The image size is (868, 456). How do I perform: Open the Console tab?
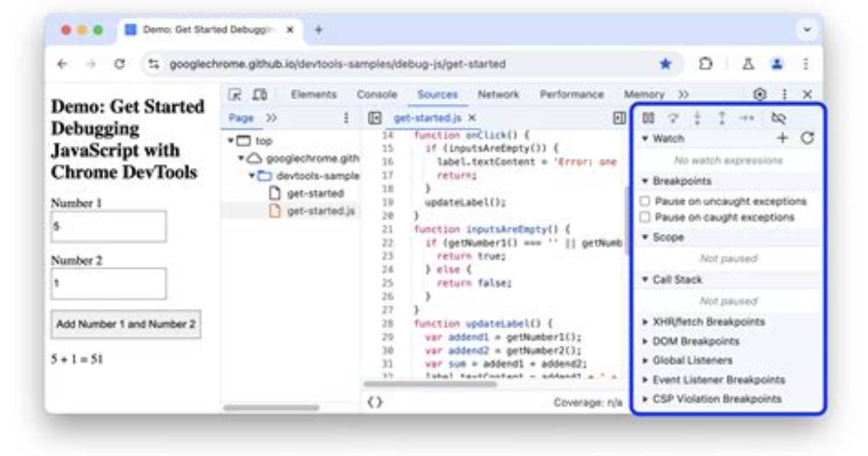point(377,94)
